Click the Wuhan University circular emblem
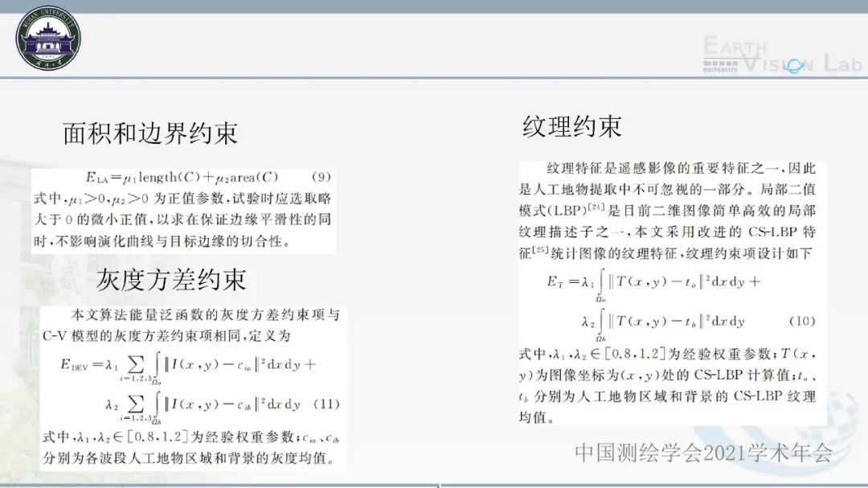Image resolution: width=868 pixels, height=488 pixels. [49, 37]
